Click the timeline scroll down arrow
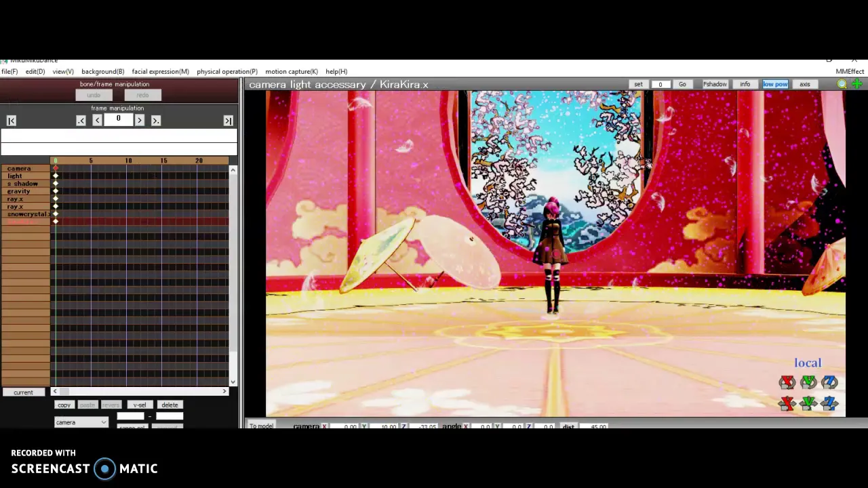868x488 pixels. (233, 382)
